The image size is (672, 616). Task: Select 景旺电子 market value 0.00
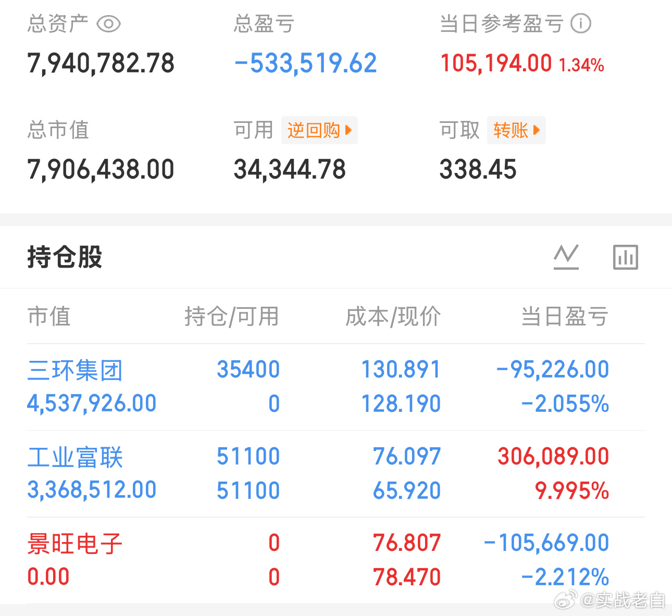pos(48,577)
